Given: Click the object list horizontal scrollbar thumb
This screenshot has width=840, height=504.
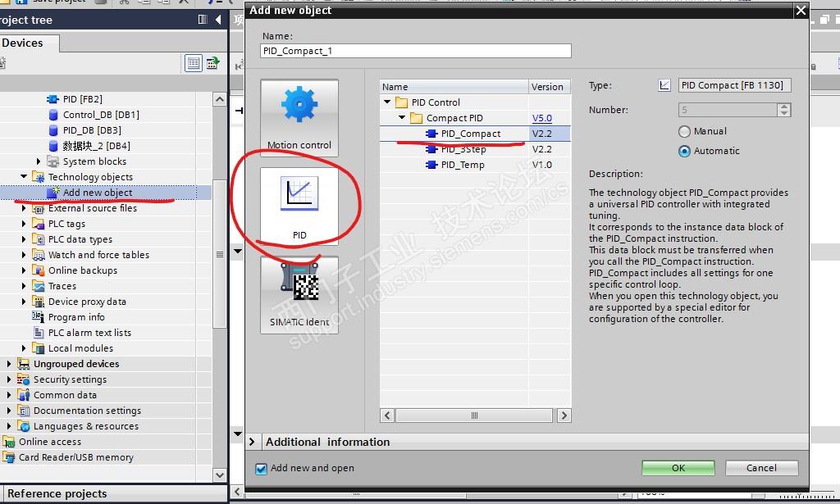Looking at the screenshot, I should tap(474, 415).
